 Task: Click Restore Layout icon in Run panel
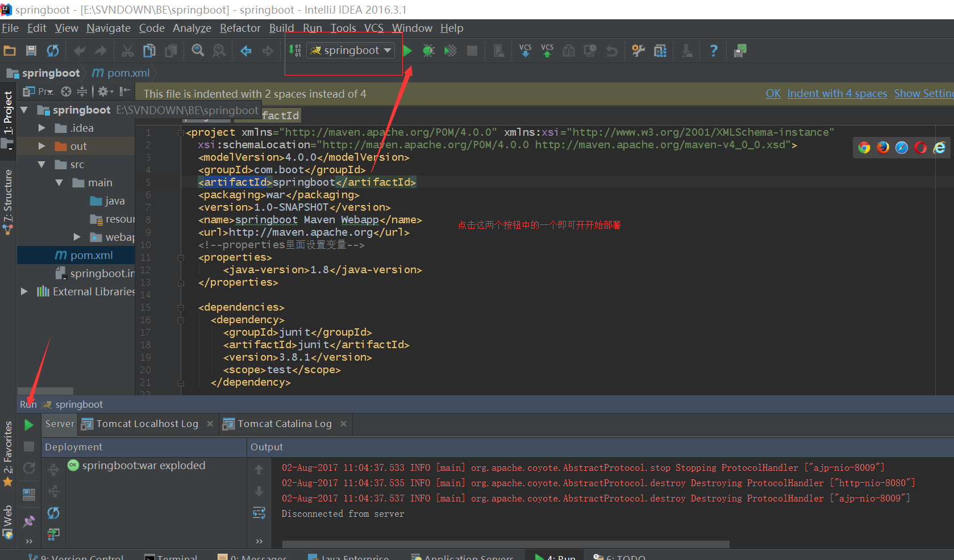[29, 494]
